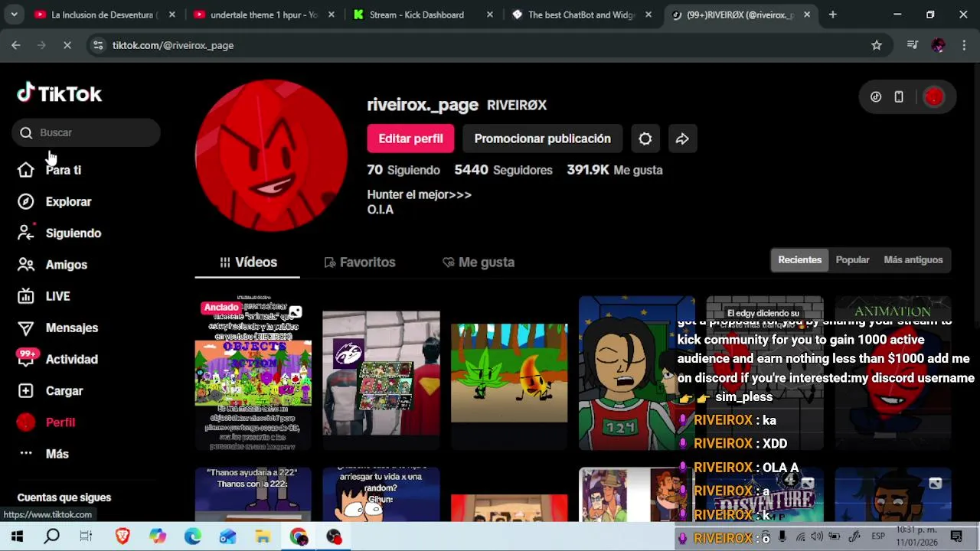Image resolution: width=980 pixels, height=551 pixels.
Task: Open browser media control icon
Action: [x=912, y=45]
